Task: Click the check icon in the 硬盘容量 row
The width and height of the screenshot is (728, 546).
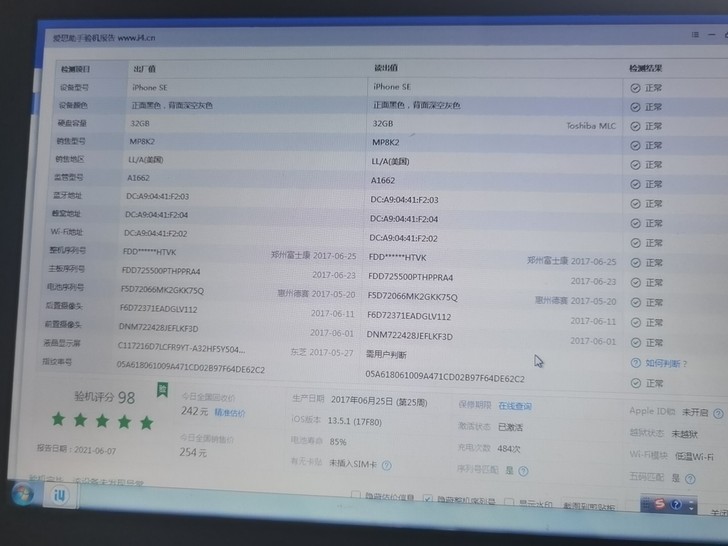Action: click(635, 126)
